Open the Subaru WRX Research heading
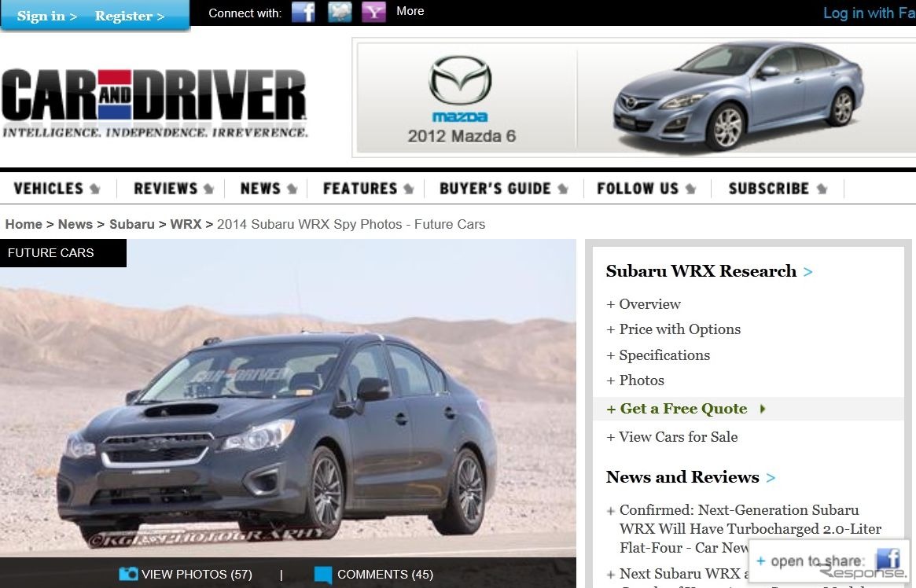 701,271
